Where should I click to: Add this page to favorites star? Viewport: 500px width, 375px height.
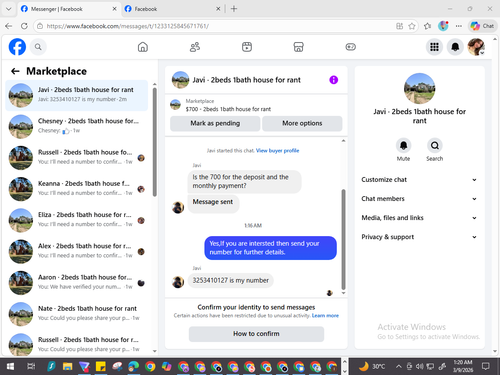coord(412,26)
